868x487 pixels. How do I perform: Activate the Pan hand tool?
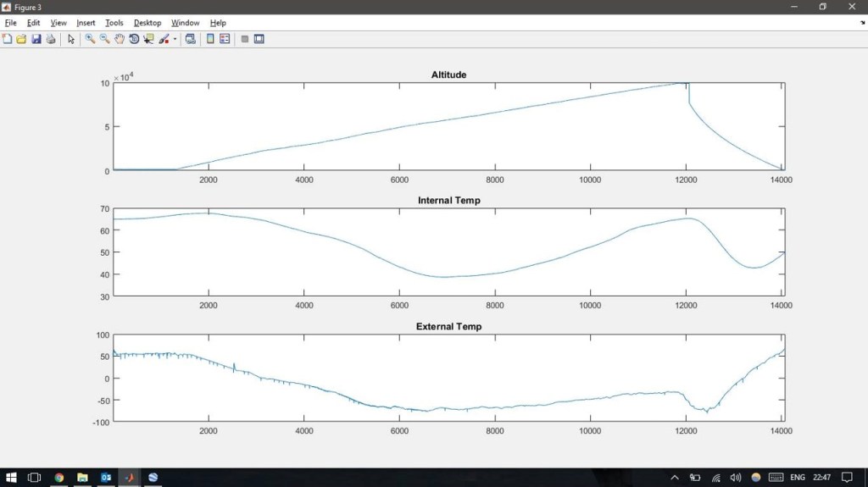click(120, 39)
